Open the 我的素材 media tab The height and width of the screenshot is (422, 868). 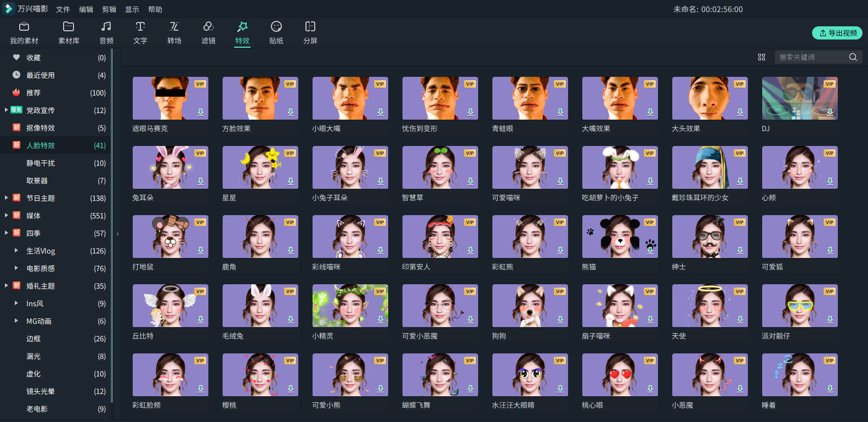[x=24, y=33]
